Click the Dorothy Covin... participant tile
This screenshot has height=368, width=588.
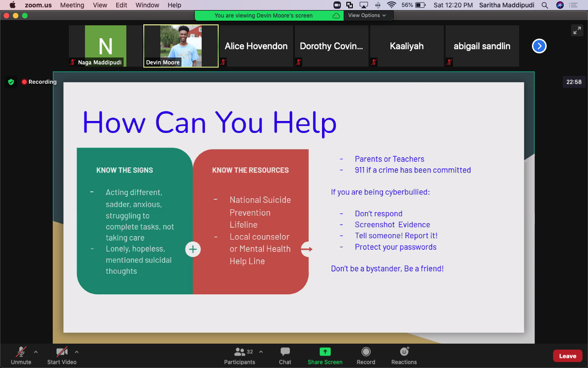click(x=332, y=46)
